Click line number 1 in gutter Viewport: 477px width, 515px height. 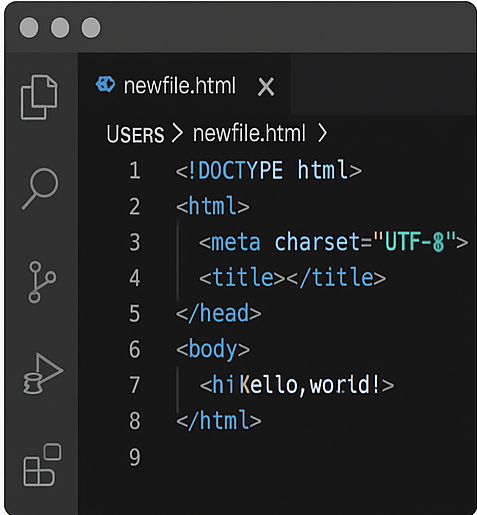135,170
